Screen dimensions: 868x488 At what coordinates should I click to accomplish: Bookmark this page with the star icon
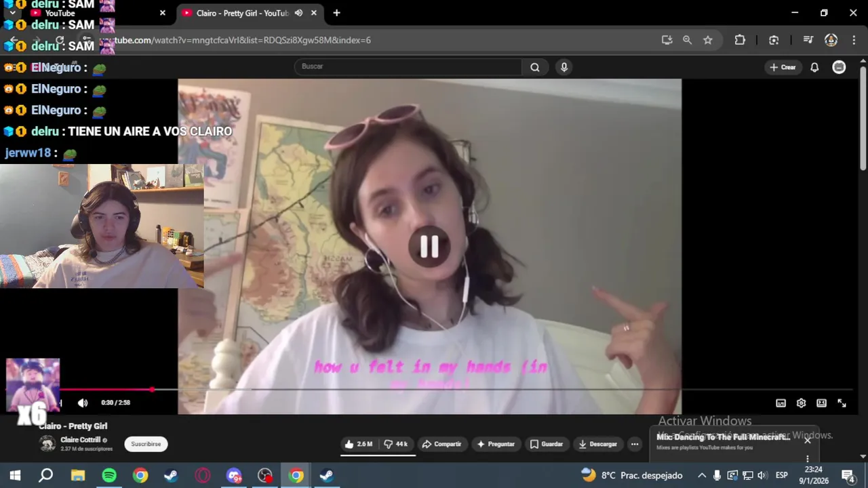(x=708, y=40)
